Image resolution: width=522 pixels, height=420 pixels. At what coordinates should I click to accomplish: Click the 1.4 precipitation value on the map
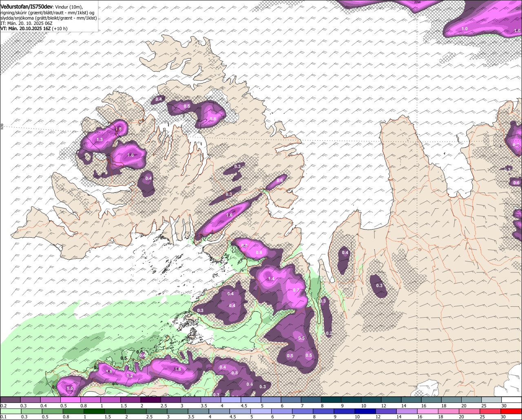271,279
